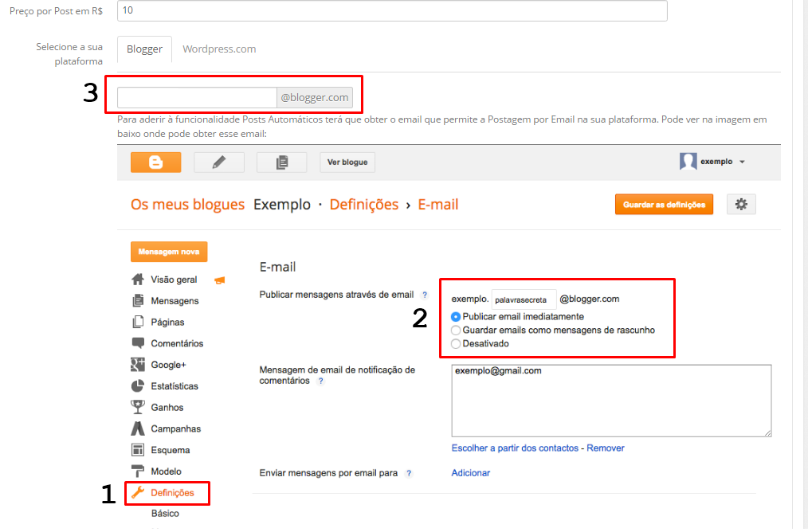808x532 pixels.
Task: Open Definições in the sidebar
Action: click(172, 493)
